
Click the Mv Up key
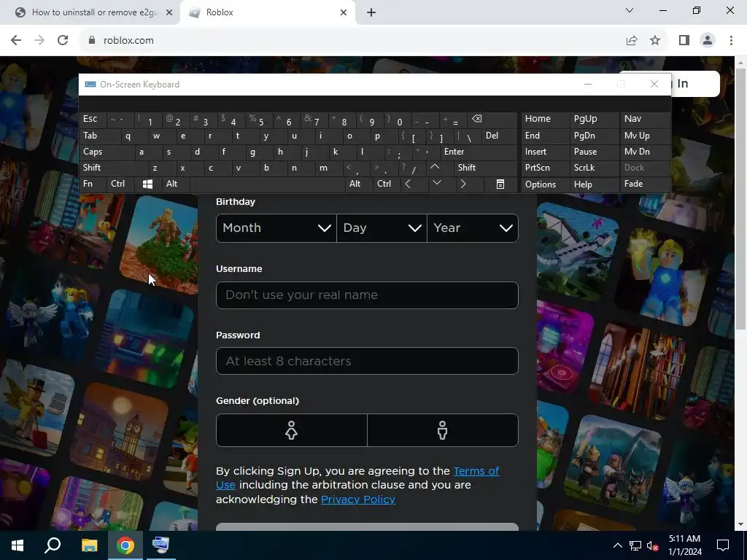645,136
